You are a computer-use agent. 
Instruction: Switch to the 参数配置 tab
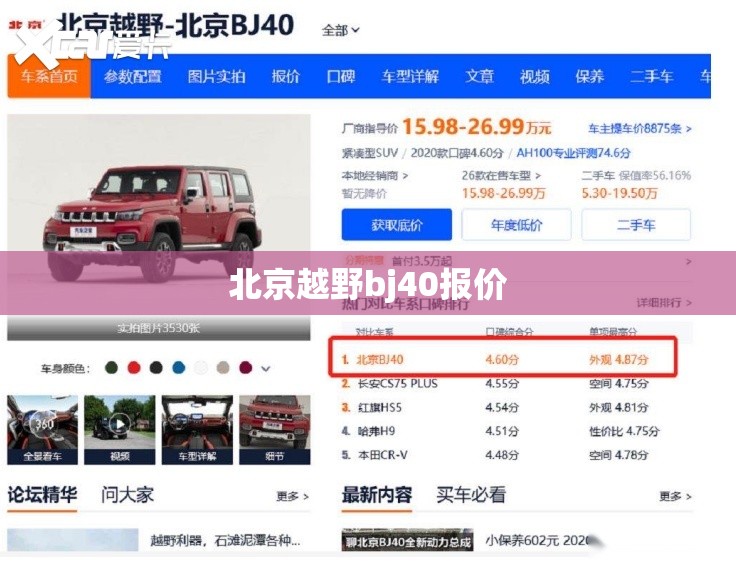tap(133, 76)
